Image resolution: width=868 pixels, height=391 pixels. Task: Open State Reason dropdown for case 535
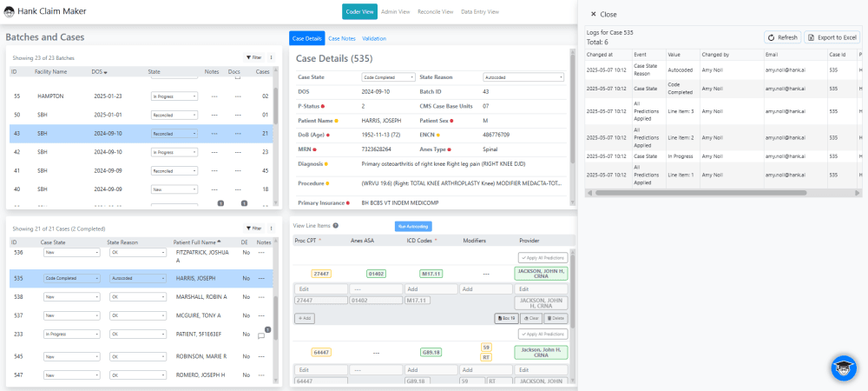point(138,279)
